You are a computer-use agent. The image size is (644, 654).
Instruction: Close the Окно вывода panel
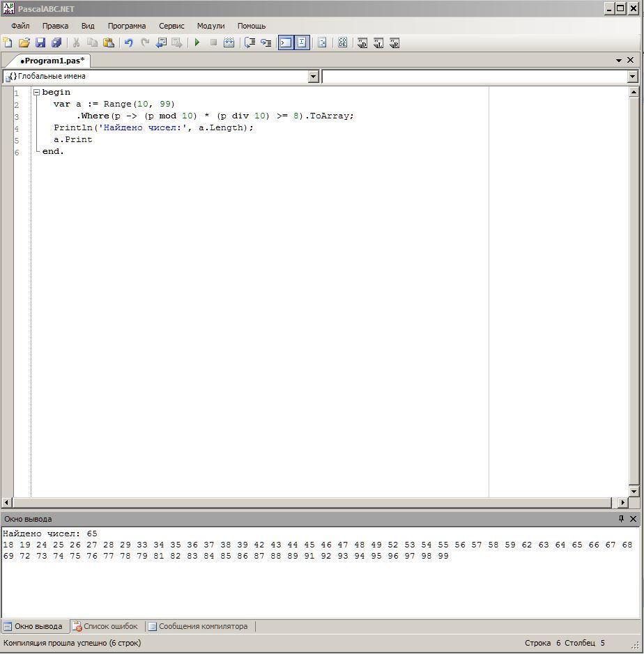click(633, 519)
